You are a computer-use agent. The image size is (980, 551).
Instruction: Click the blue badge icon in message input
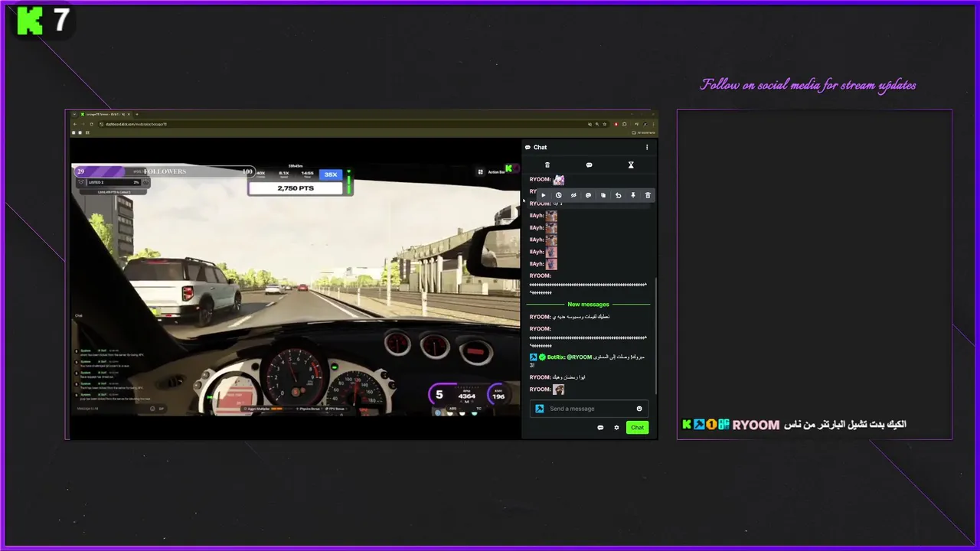pyautogui.click(x=539, y=409)
